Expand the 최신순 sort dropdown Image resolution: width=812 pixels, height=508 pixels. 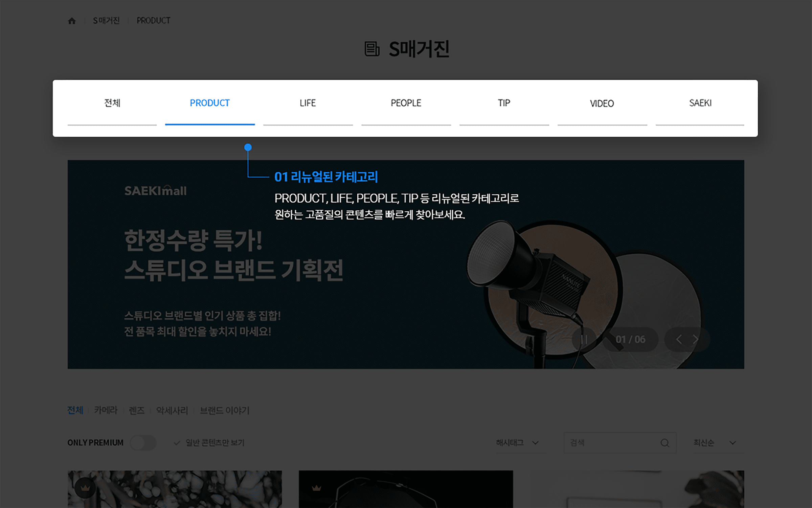coord(715,443)
